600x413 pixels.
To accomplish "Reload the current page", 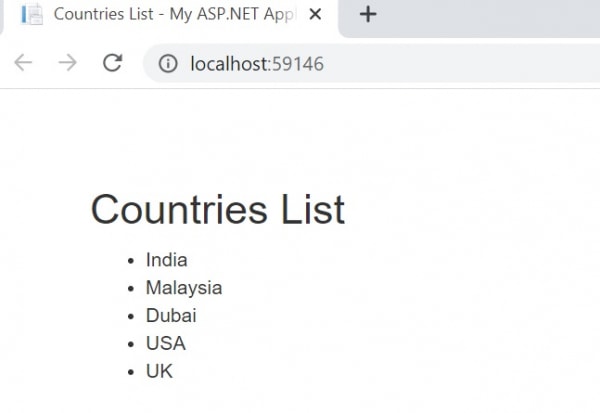I will point(112,63).
